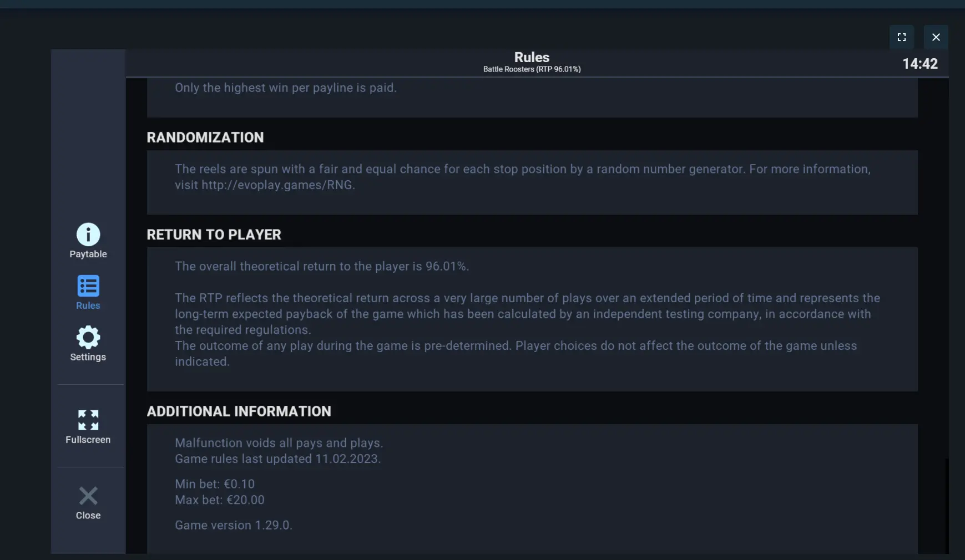The image size is (965, 560).
Task: Click the Paytable text label
Action: tap(88, 254)
